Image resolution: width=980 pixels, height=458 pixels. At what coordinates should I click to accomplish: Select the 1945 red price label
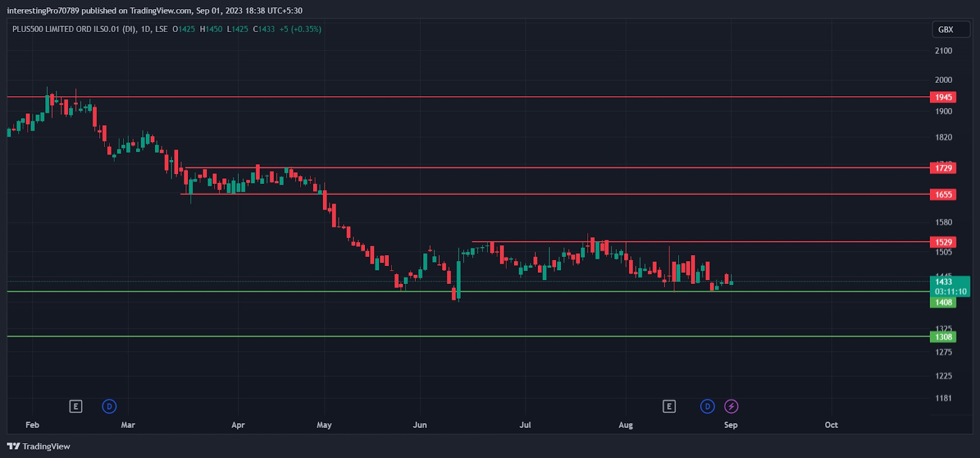coord(943,97)
